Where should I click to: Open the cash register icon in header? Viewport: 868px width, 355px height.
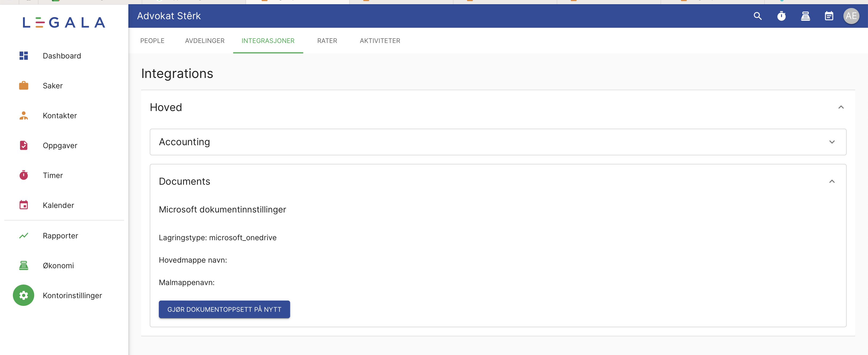(x=805, y=16)
